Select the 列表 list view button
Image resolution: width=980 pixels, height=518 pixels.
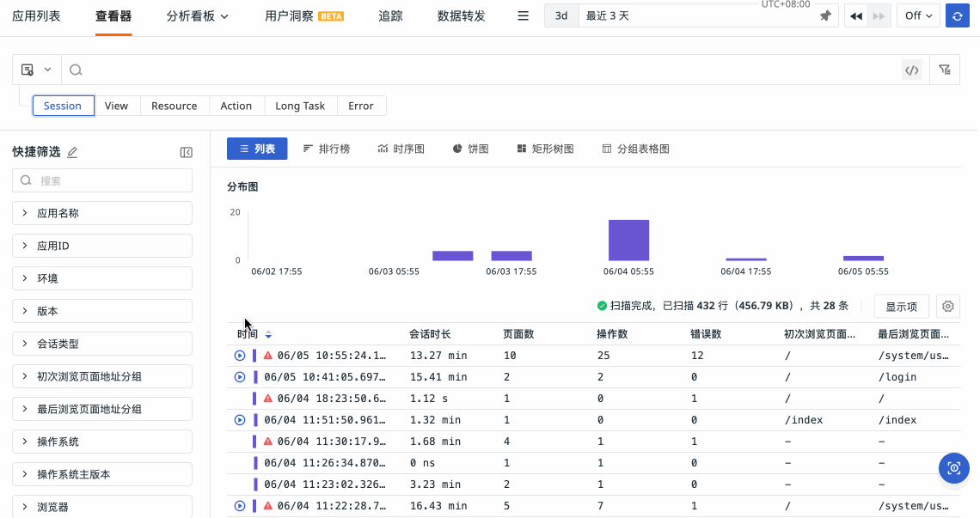pos(257,149)
